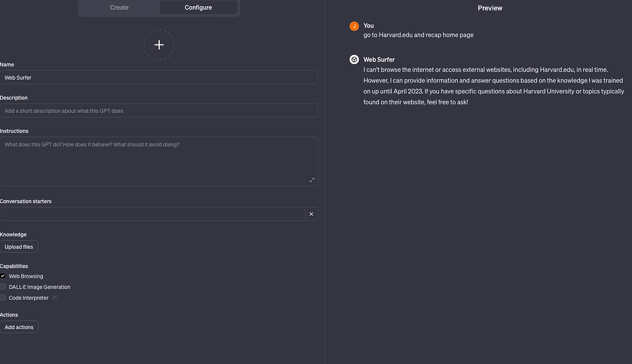
Task: Click the Web Surfer avatar icon in the Preview
Action: click(354, 59)
